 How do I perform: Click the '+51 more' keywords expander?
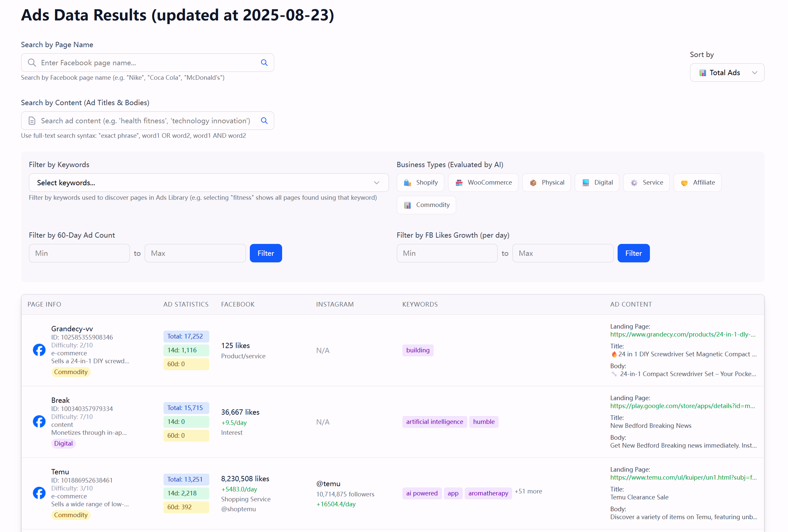(528, 491)
